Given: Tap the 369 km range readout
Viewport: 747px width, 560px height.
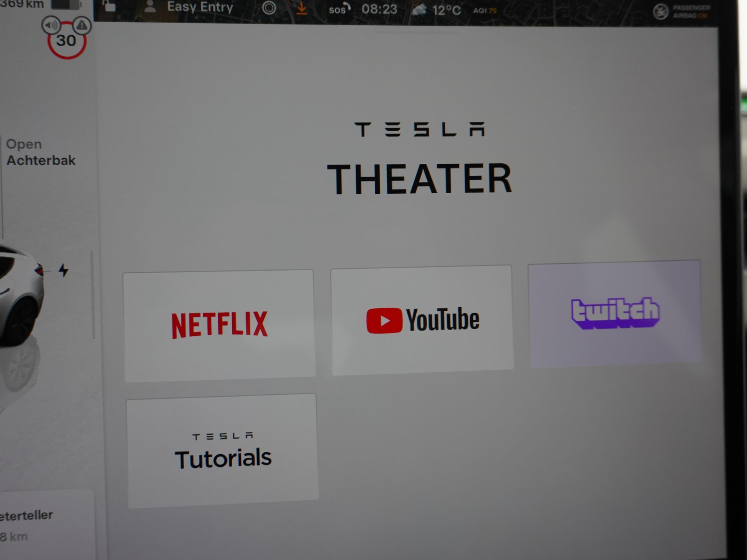Looking at the screenshot, I should pyautogui.click(x=22, y=4).
